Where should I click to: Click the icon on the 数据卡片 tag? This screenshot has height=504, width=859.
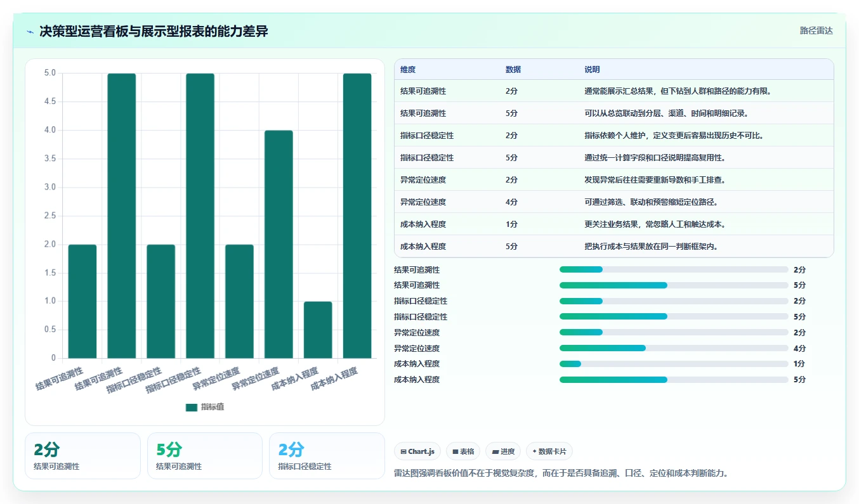pos(534,452)
